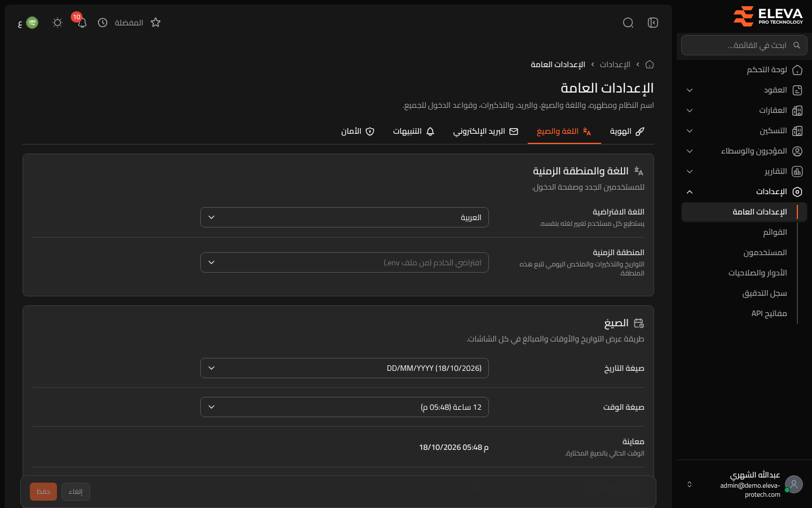Open the language flag selector
The height and width of the screenshot is (508, 812).
[x=28, y=23]
